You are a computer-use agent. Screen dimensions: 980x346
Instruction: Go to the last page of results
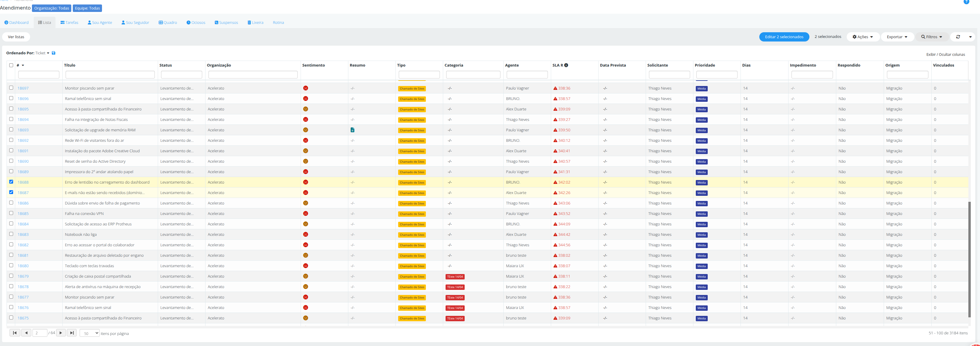(x=72, y=333)
